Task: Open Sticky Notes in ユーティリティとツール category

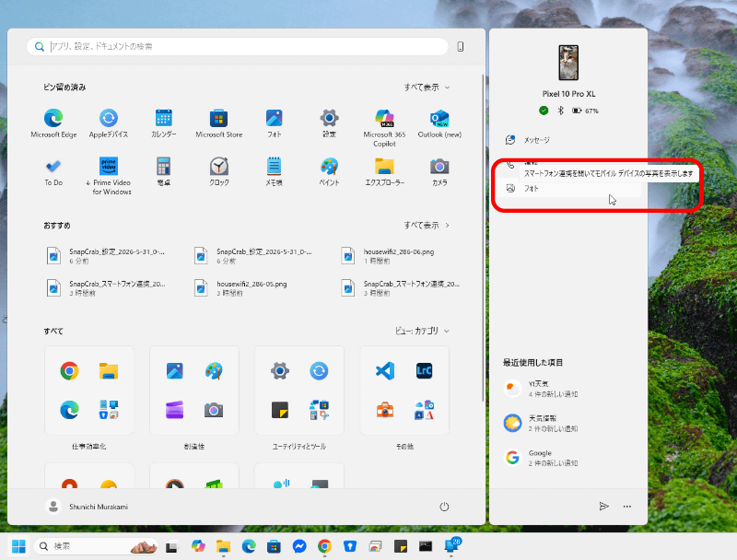Action: point(280,410)
